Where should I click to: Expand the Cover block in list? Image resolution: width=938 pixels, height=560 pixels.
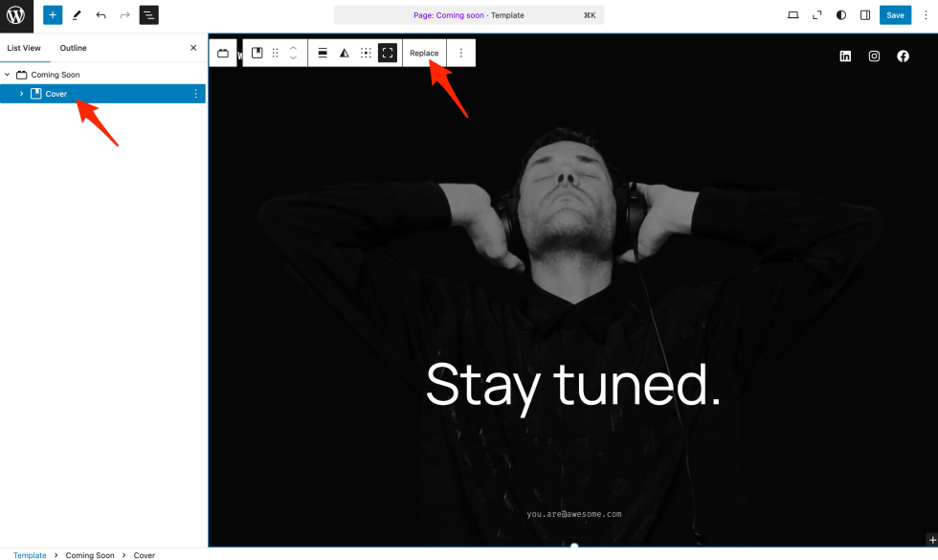pos(21,94)
